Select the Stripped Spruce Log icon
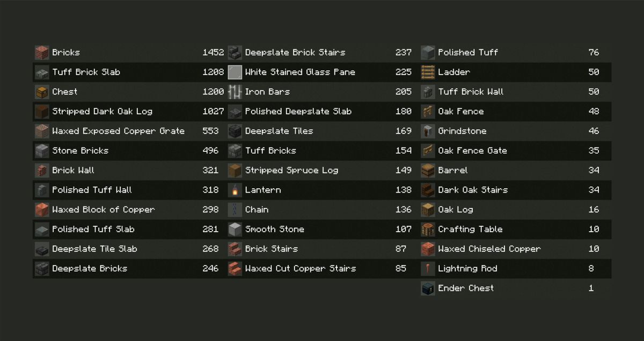Screen dimensions: 644x341 [x=235, y=170]
